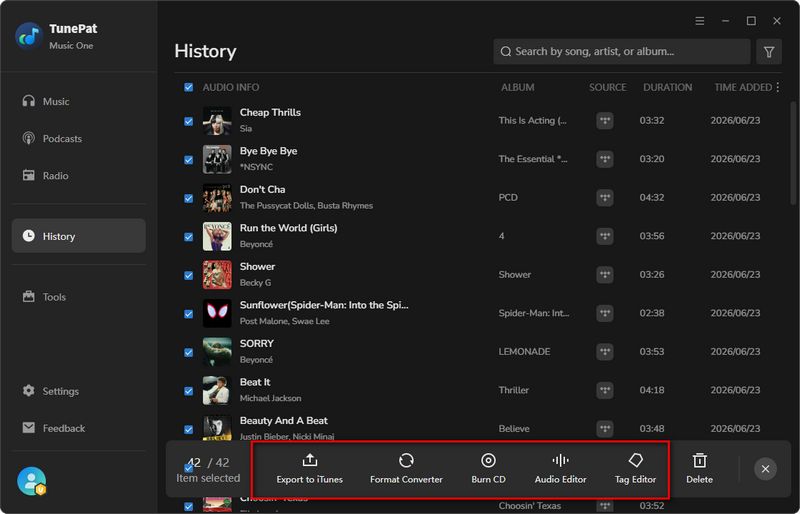Select the History sidebar item
The height and width of the screenshot is (514, 800).
pyautogui.click(x=79, y=236)
